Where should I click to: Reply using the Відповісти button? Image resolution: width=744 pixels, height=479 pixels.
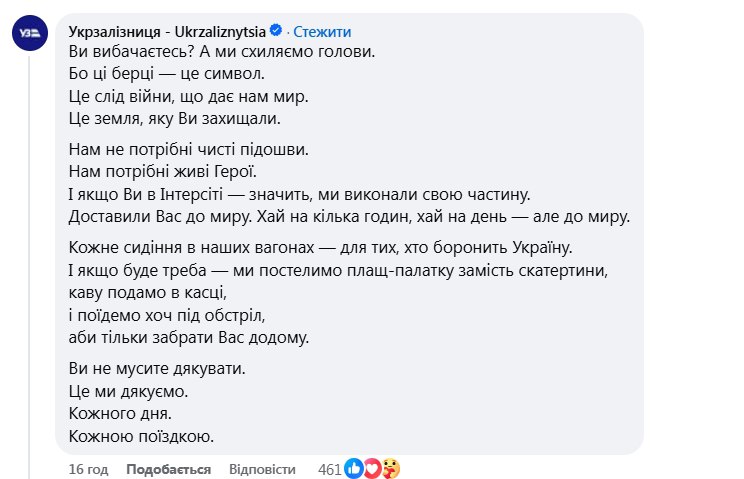tap(262, 469)
